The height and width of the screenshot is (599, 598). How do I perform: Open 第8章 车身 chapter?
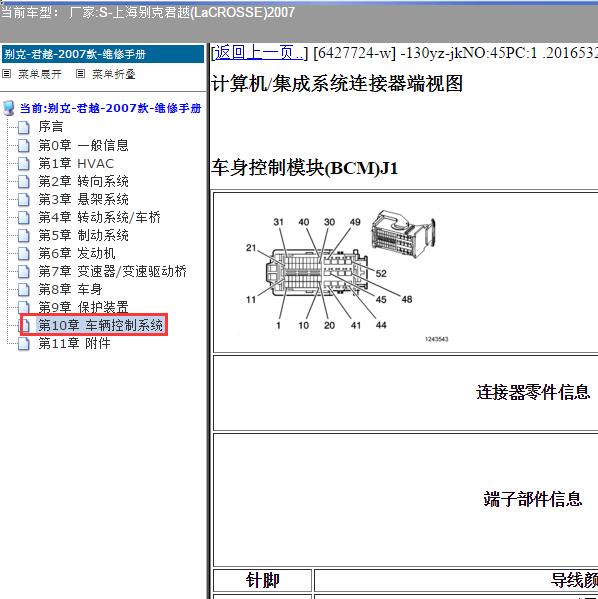click(x=70, y=289)
